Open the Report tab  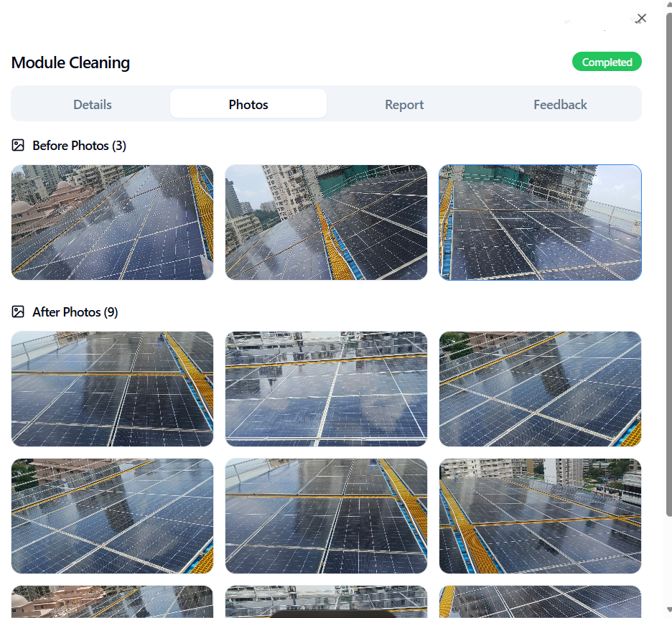pos(404,104)
